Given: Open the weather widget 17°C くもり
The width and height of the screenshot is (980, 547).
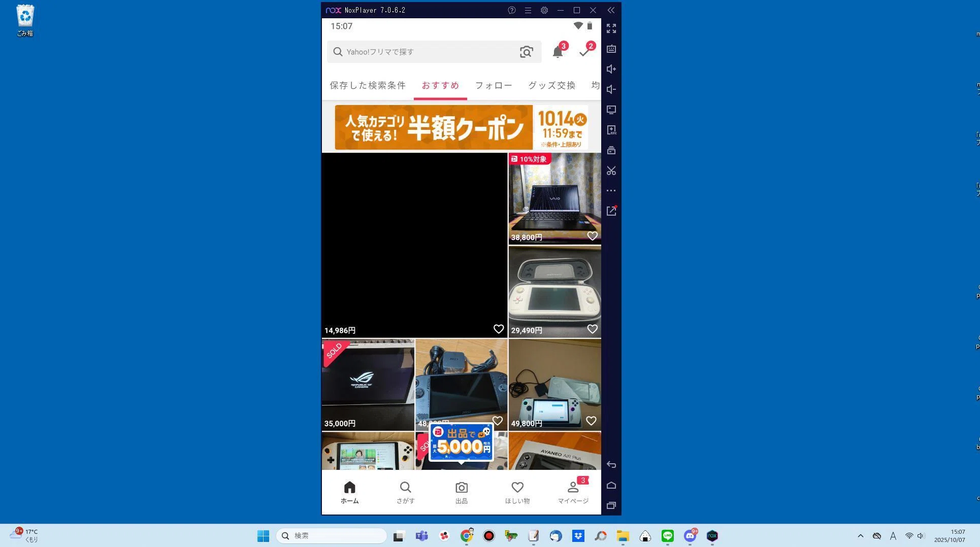Looking at the screenshot, I should 24,536.
